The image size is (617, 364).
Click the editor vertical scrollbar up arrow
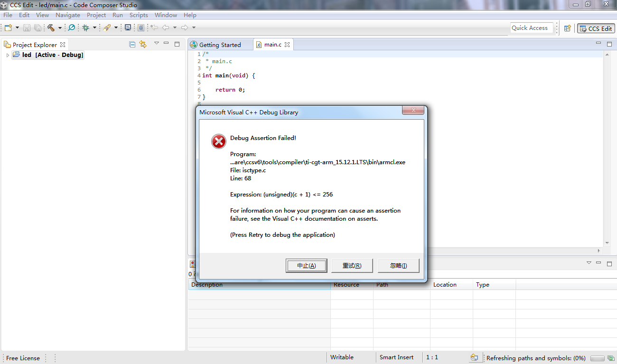pos(607,54)
